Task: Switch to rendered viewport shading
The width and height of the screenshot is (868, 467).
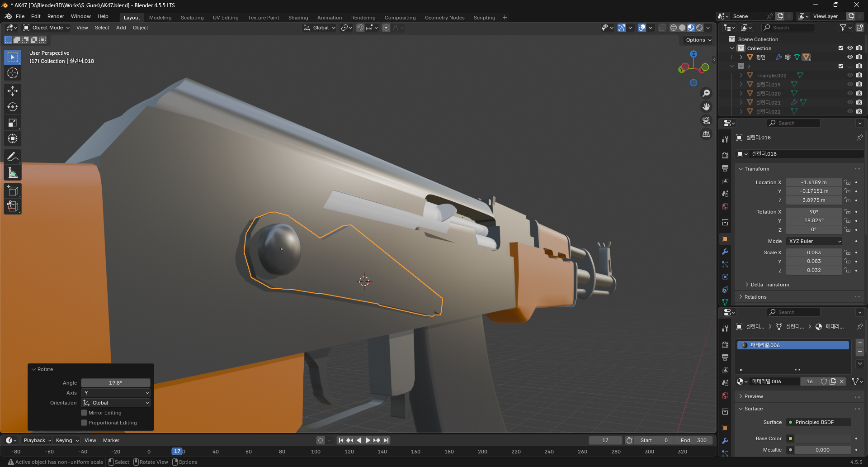Action: coord(699,28)
